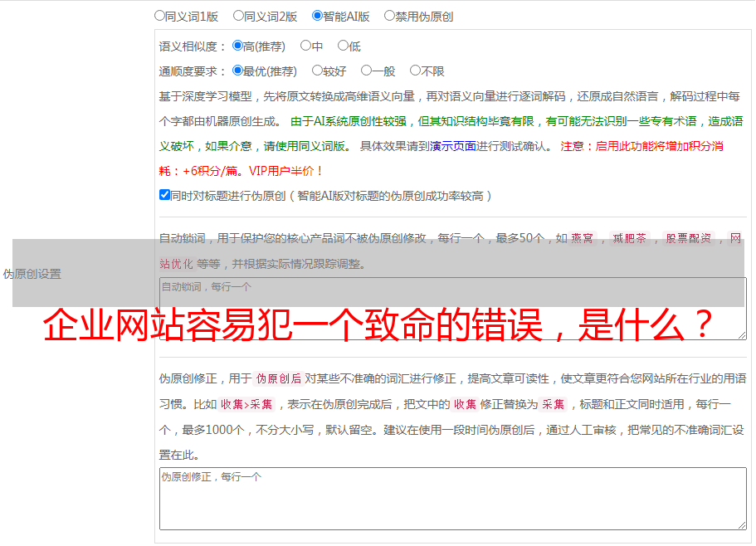
Task: Click the 伪原创修正 textarea
Action: pyautogui.click(x=453, y=499)
